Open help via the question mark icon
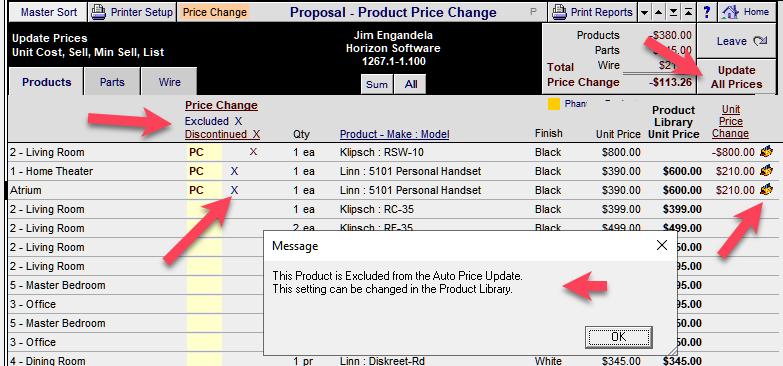The width and height of the screenshot is (783, 366). coord(707,12)
